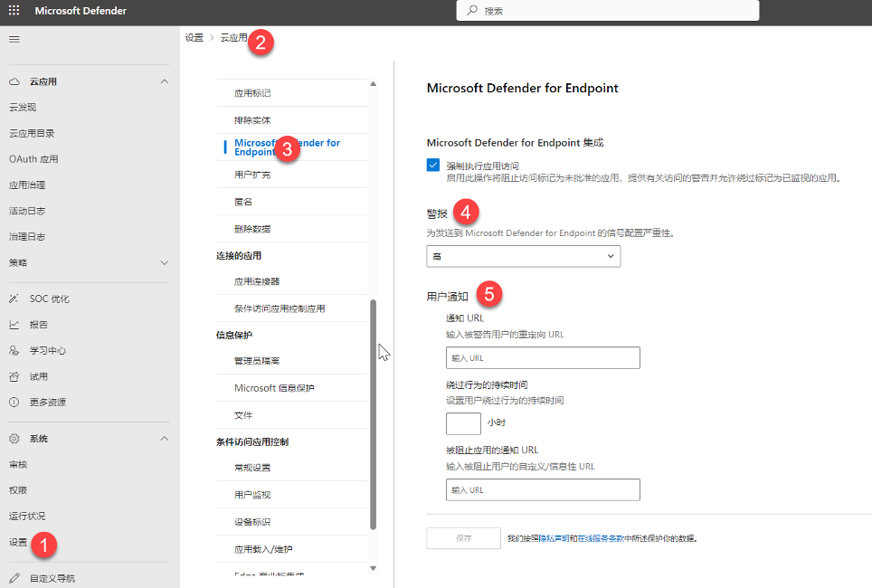Click the 云应用 breadcrumb
Screen dimensions: 872x588
click(x=233, y=38)
